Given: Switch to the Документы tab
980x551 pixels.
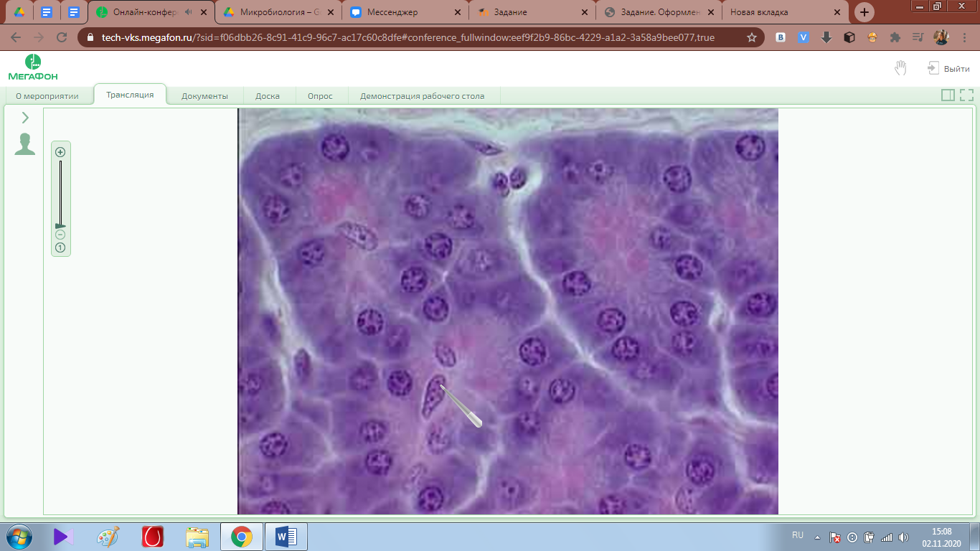Looking at the screenshot, I should pyautogui.click(x=204, y=95).
